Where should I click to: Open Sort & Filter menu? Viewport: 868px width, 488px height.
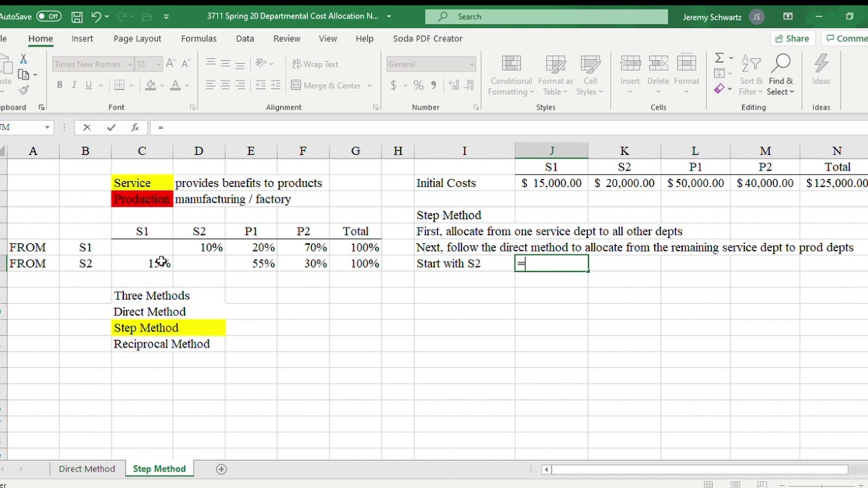pyautogui.click(x=751, y=76)
